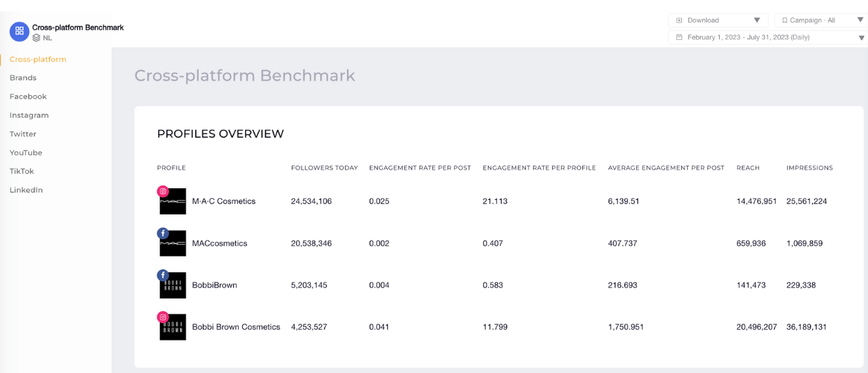Click the Bobbi Brown Cosmetics profile name
Screen dimensions: 868x373
[x=236, y=327]
